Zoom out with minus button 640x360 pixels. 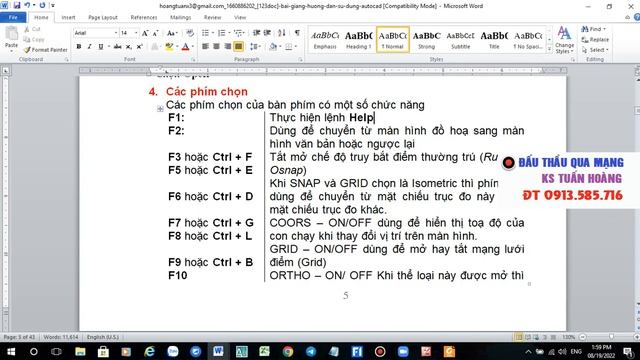click(583, 337)
